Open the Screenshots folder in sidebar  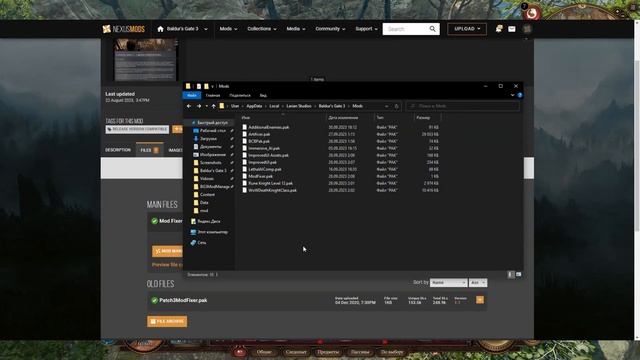pyautogui.click(x=211, y=162)
